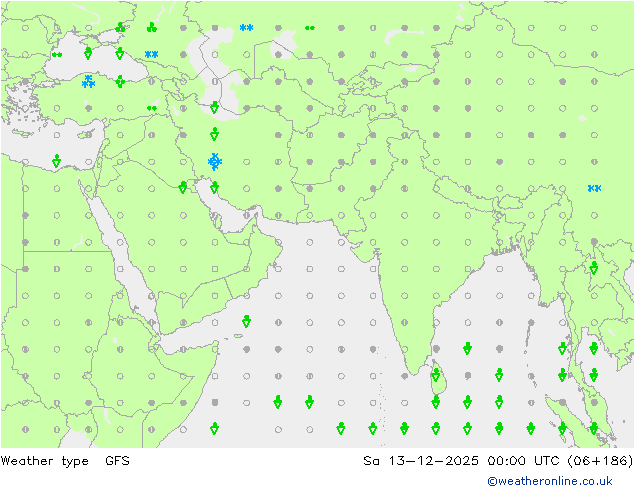This screenshot has width=634, height=490.
Task: Select the blue snow symbol over eastern China
Action: click(594, 188)
